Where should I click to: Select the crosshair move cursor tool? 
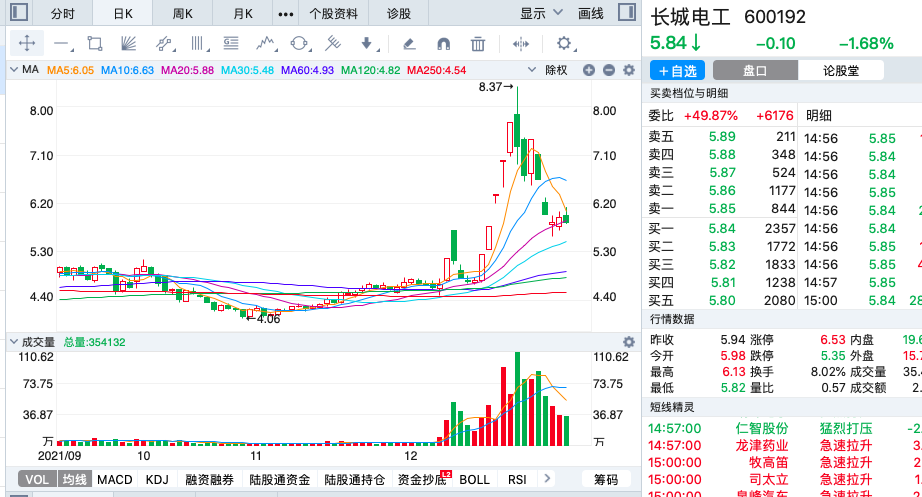[x=27, y=43]
